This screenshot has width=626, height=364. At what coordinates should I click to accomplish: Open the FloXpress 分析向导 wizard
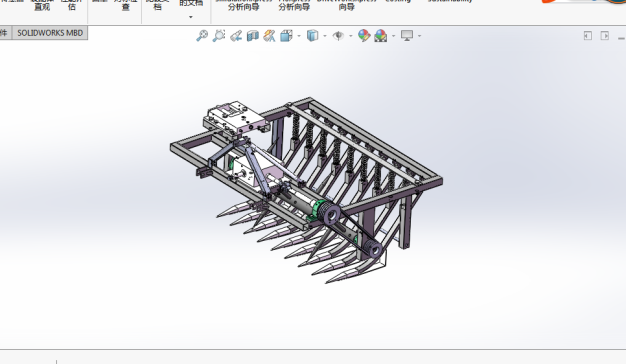(294, 5)
